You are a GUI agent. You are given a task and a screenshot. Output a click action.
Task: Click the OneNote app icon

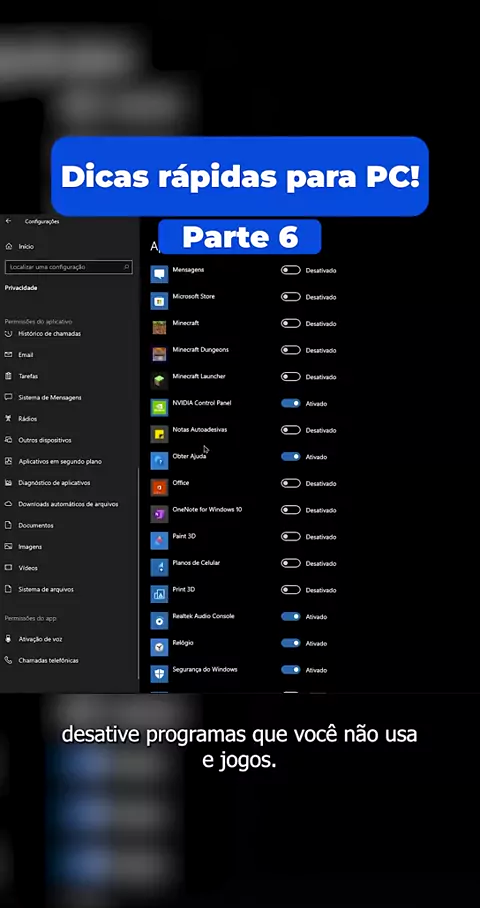159,514
